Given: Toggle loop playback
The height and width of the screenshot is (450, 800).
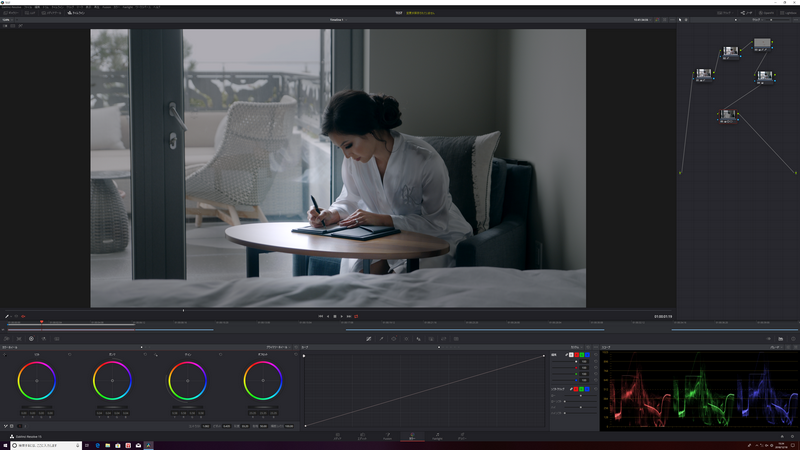Looking at the screenshot, I should 356,316.
